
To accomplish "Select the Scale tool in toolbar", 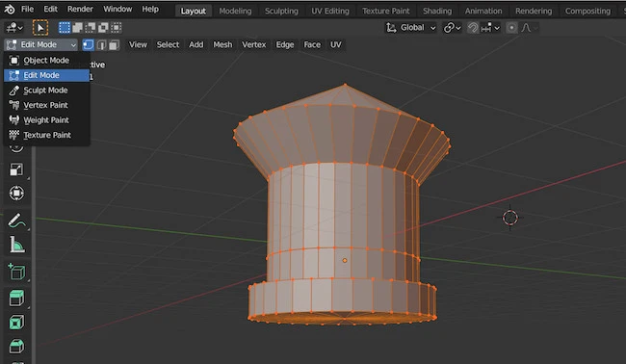I will 16,169.
